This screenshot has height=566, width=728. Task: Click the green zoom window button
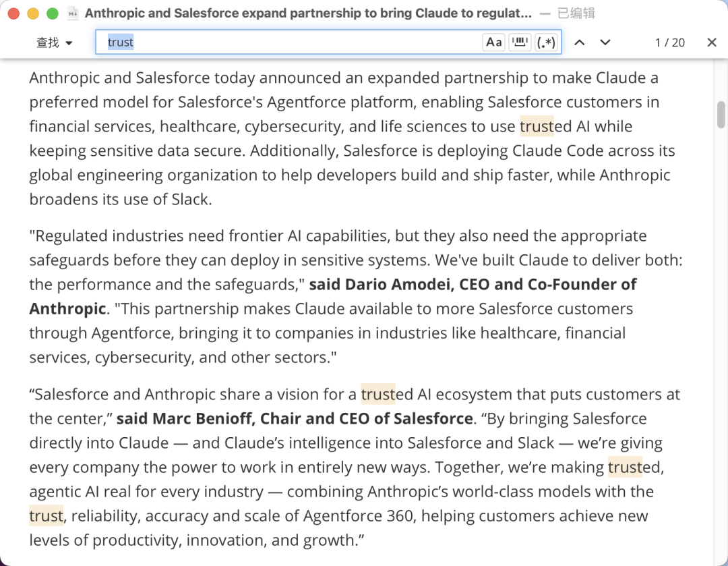[x=53, y=13]
